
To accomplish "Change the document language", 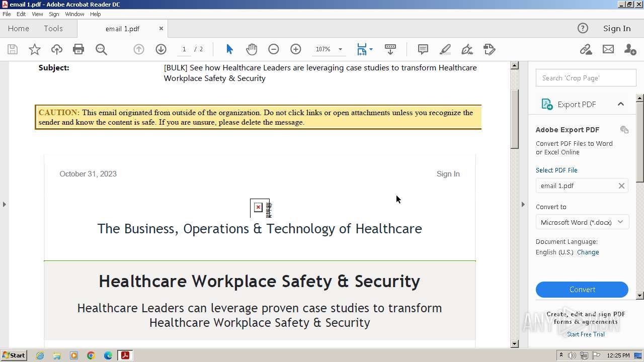I will [x=588, y=252].
